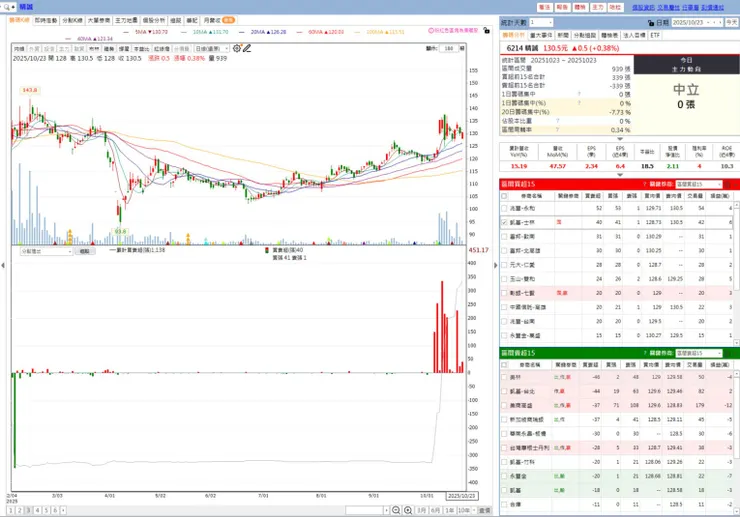
Task: Tick select-all checkbox in buy table header
Action: (504, 196)
